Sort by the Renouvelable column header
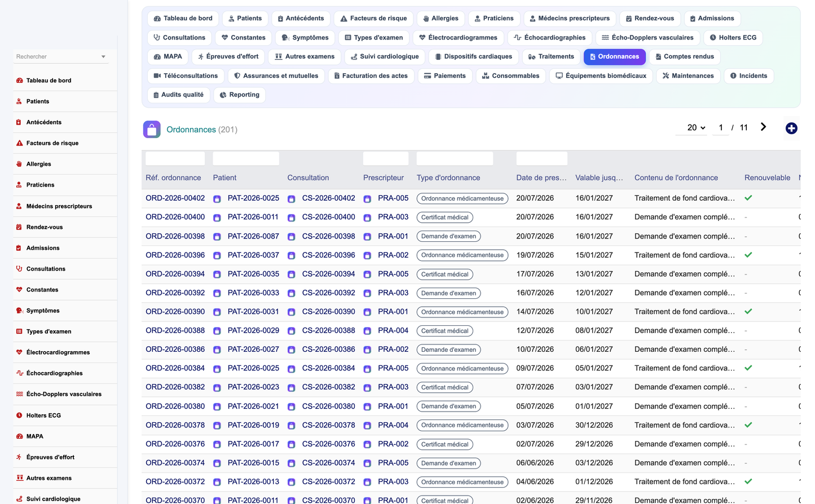Screen dimensions: 815x504 [x=767, y=178]
